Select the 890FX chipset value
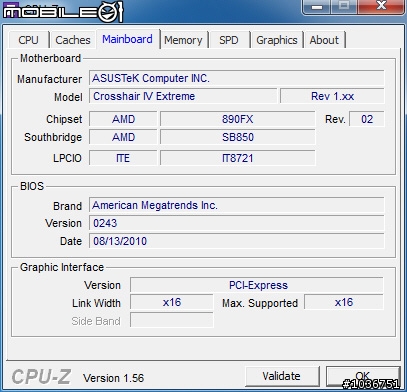This screenshot has height=392, width=407. point(238,119)
